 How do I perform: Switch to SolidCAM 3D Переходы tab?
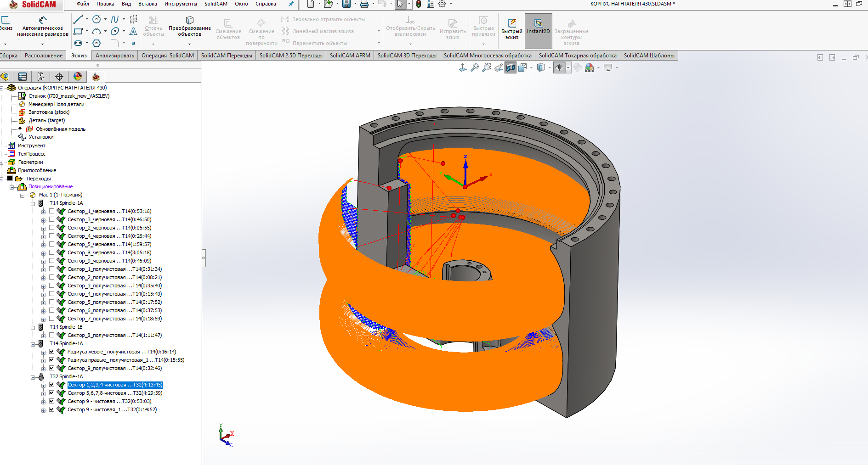[407, 56]
